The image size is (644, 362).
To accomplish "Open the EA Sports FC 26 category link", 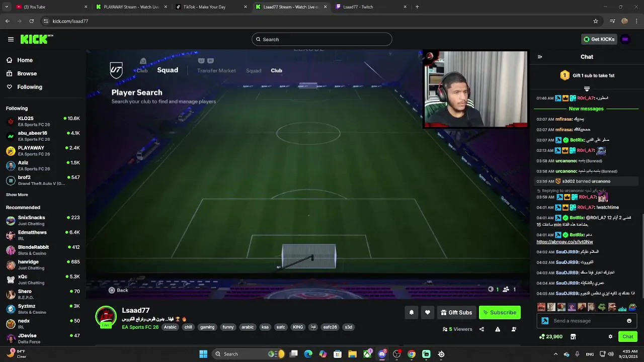I will point(140,327).
